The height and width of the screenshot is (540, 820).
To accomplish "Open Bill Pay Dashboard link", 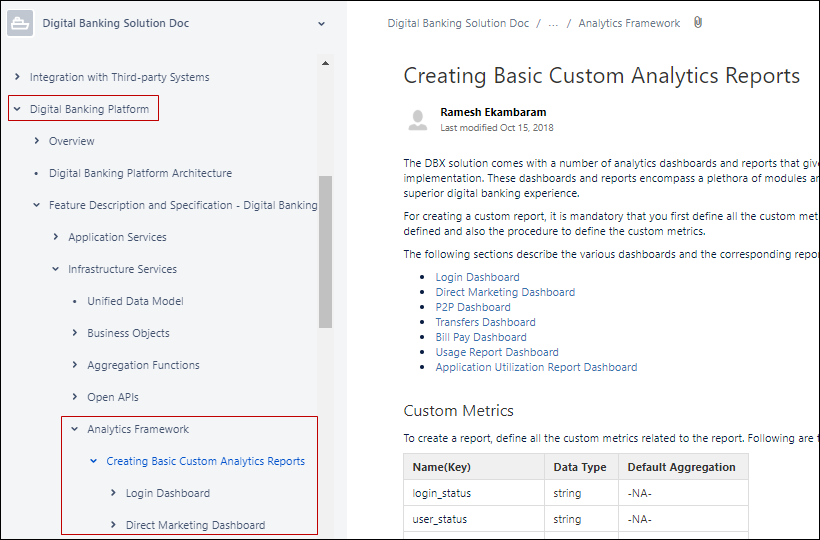I will [481, 337].
